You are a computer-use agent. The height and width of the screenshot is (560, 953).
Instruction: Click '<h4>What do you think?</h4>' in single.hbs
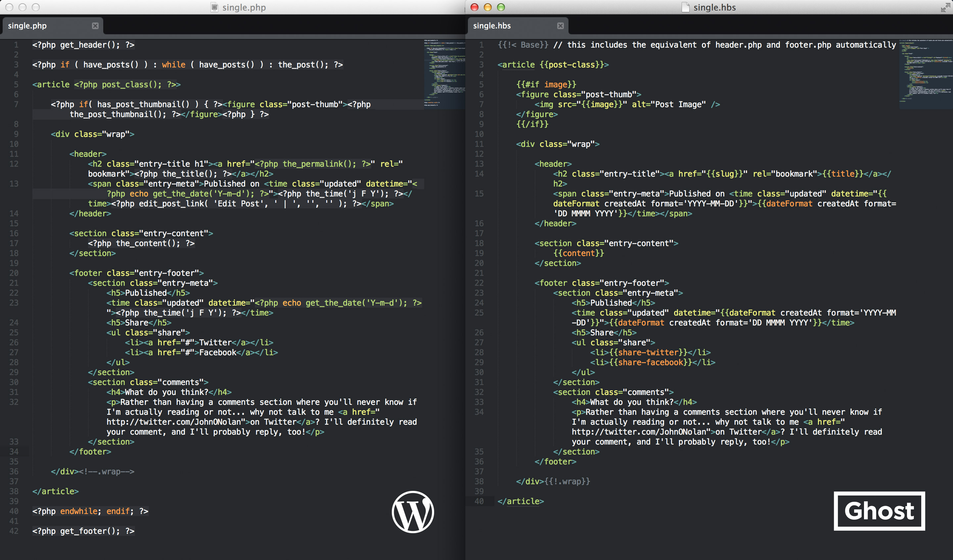(x=634, y=402)
